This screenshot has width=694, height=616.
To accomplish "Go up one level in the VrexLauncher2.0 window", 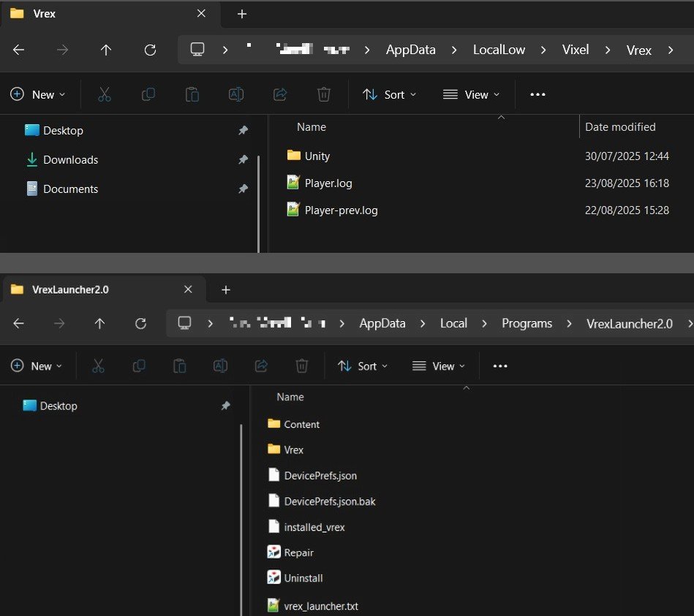I will click(100, 324).
